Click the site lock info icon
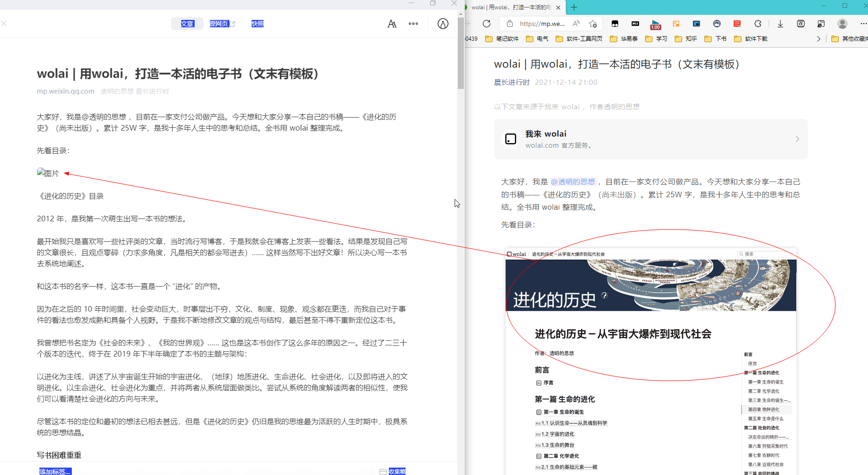 pyautogui.click(x=510, y=24)
